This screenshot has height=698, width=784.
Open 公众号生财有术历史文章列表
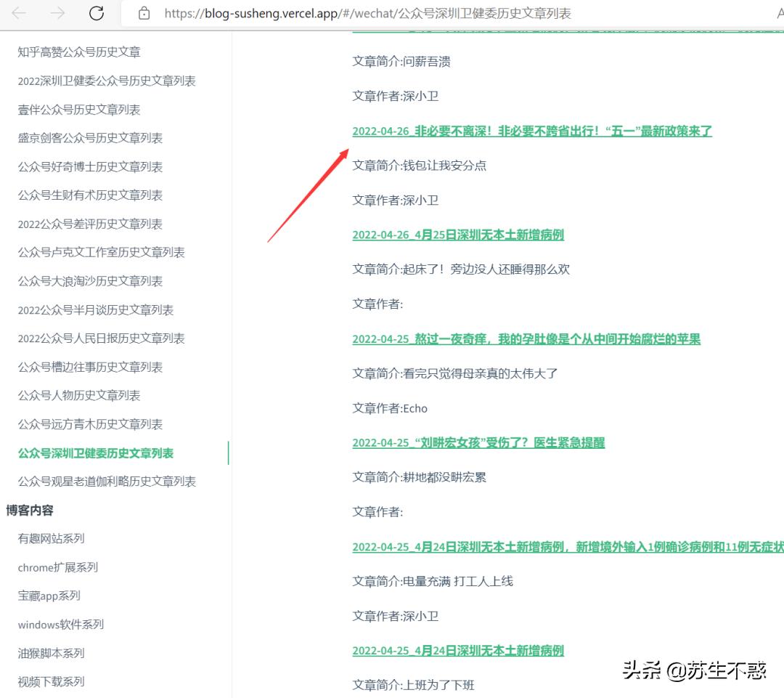click(x=90, y=195)
